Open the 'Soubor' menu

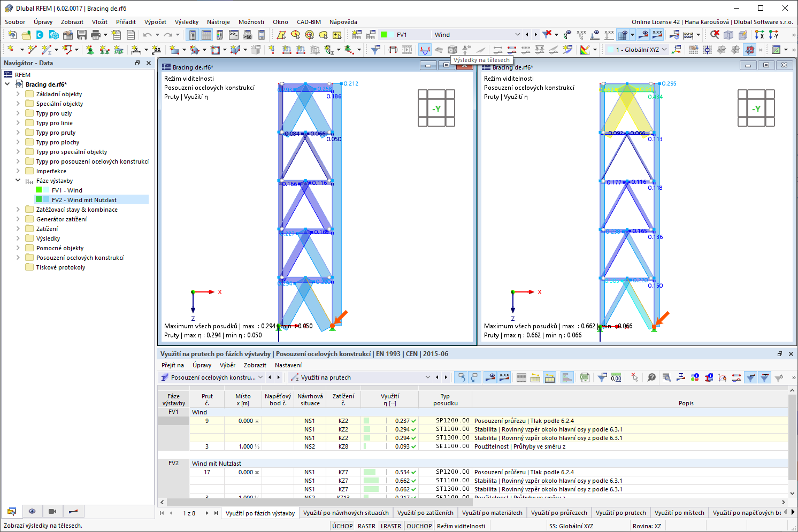[15, 22]
